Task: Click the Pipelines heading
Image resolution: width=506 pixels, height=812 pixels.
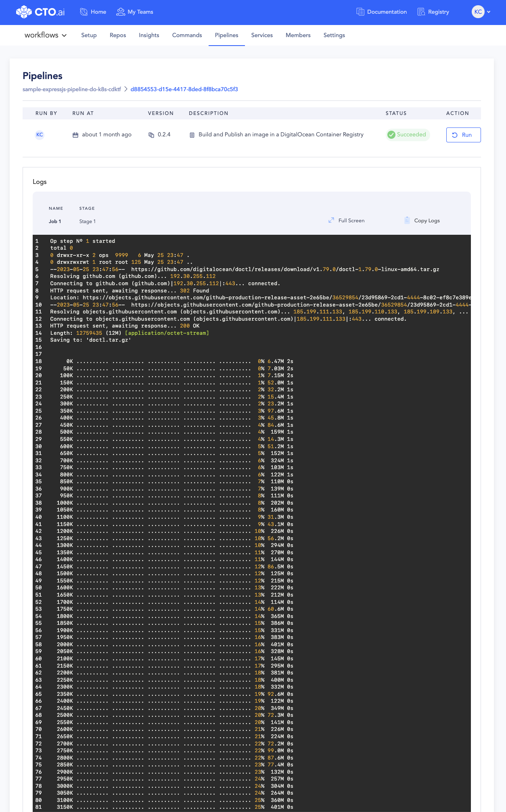Action: coord(42,76)
